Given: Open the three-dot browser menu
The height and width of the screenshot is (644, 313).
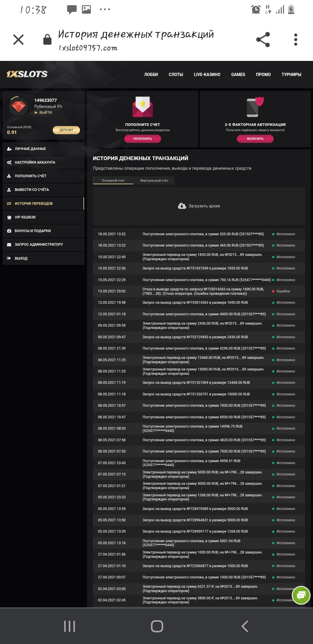Looking at the screenshot, I should pyautogui.click(x=295, y=39).
